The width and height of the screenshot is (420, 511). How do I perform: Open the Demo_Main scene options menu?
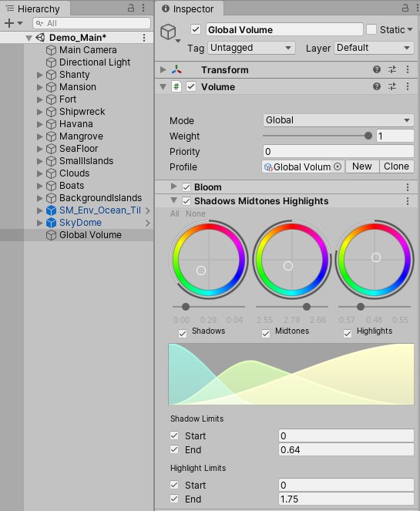tap(144, 38)
